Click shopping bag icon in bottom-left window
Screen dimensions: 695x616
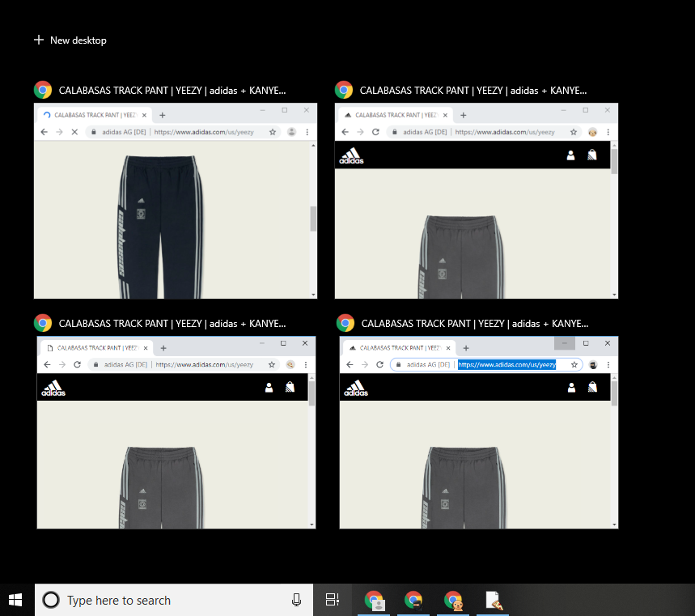point(290,388)
